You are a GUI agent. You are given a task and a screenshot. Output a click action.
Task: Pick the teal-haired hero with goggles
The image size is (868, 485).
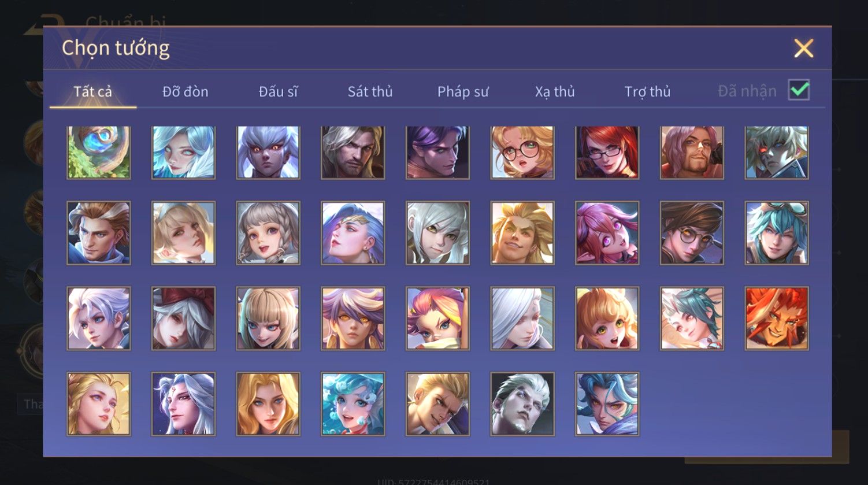(777, 233)
